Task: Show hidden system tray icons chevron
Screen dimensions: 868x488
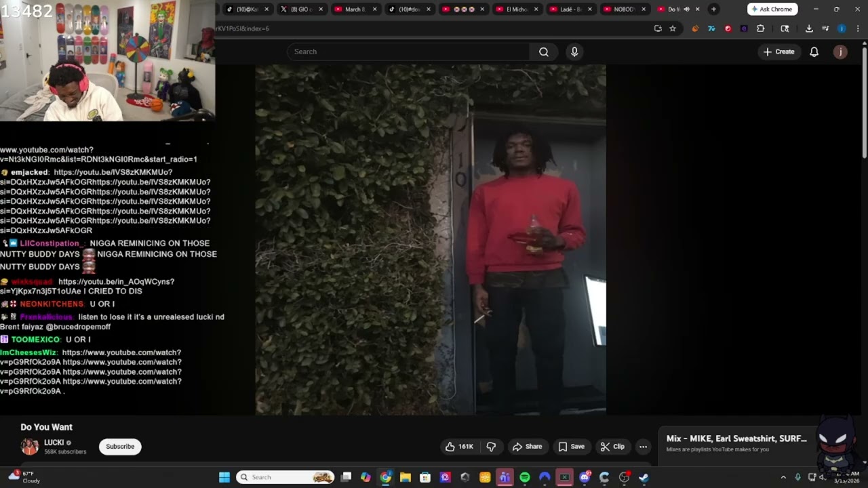Action: (783, 477)
